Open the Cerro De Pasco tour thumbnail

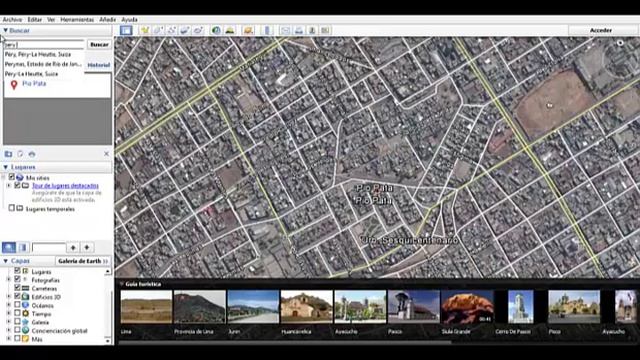[520, 307]
